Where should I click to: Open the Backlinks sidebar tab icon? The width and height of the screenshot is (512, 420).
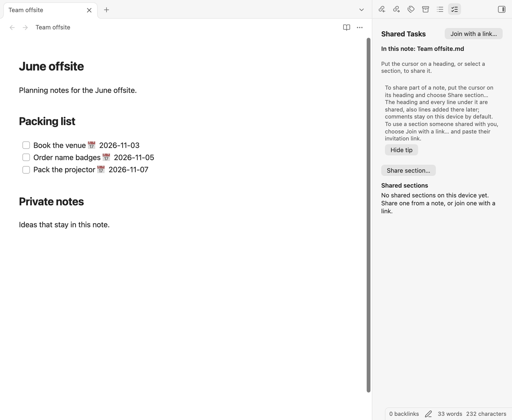click(382, 9)
